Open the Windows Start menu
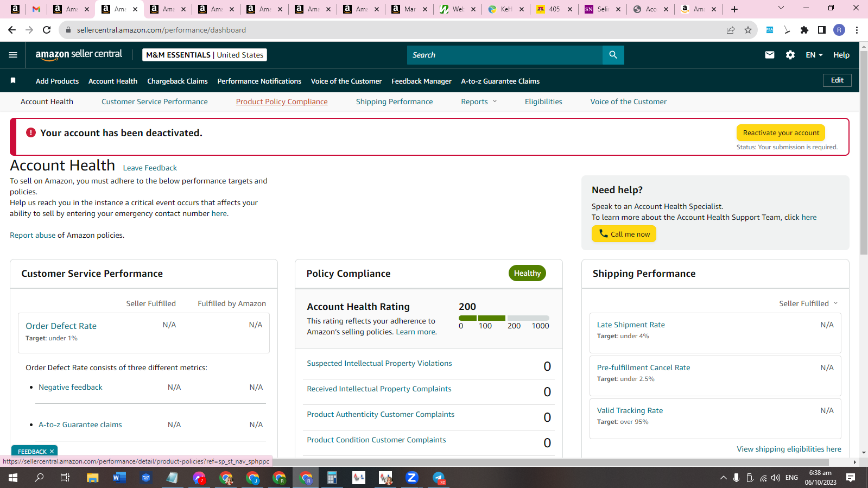The image size is (868, 488). (13, 478)
